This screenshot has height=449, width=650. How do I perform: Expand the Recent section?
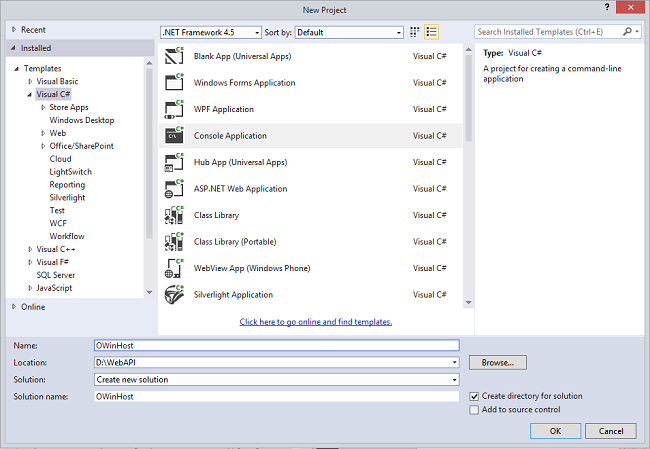point(14,29)
